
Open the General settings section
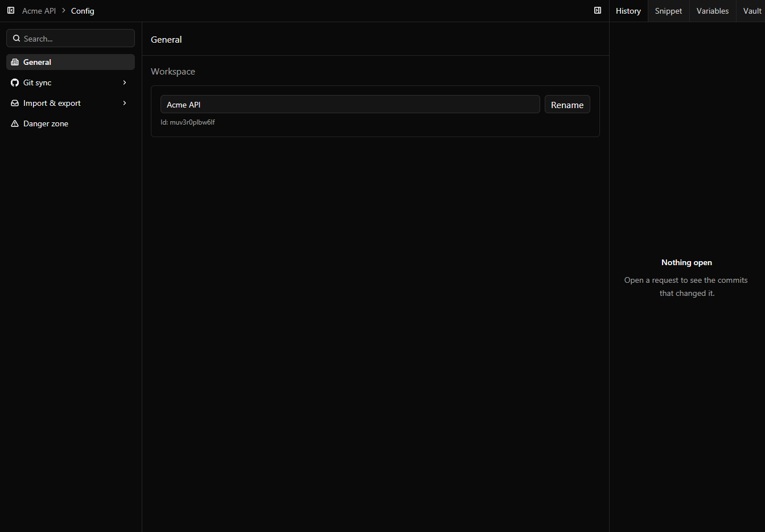(x=71, y=62)
